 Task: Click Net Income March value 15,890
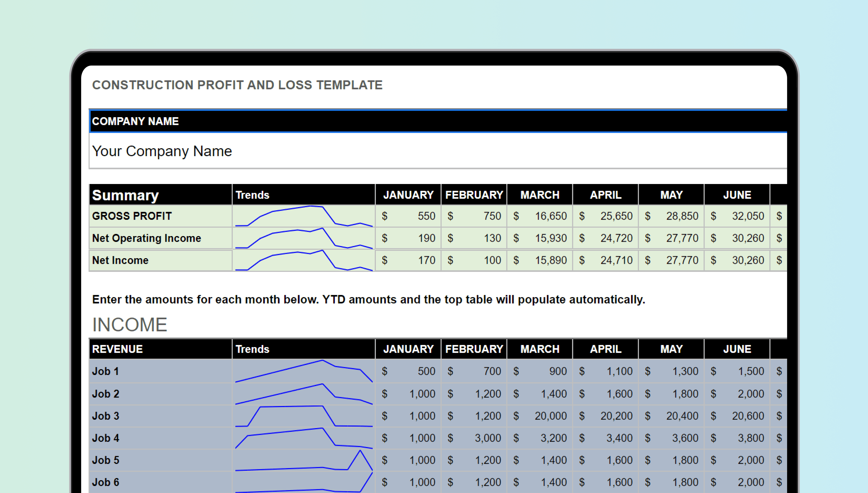tap(540, 260)
